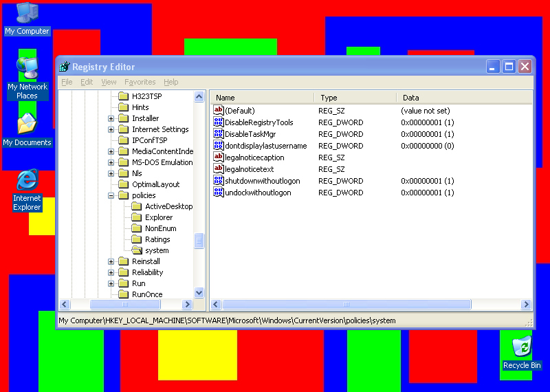Maximize the Registry Editor window

[x=509, y=66]
